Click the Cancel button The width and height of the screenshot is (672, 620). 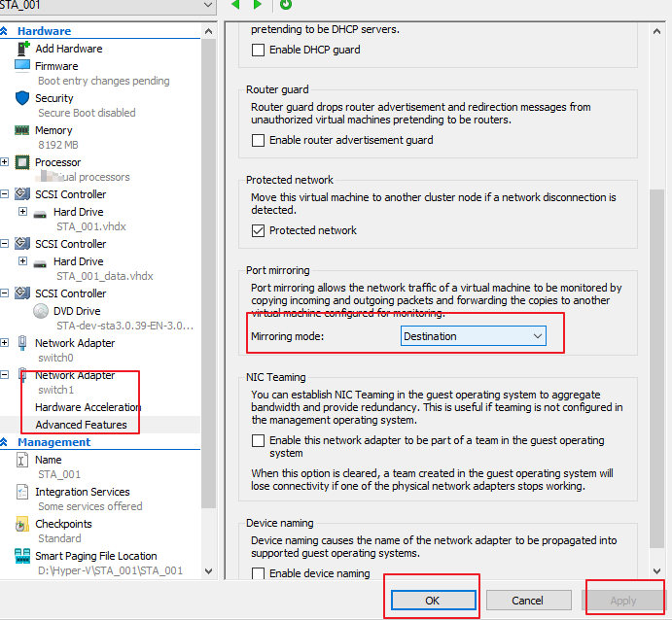pyautogui.click(x=528, y=601)
